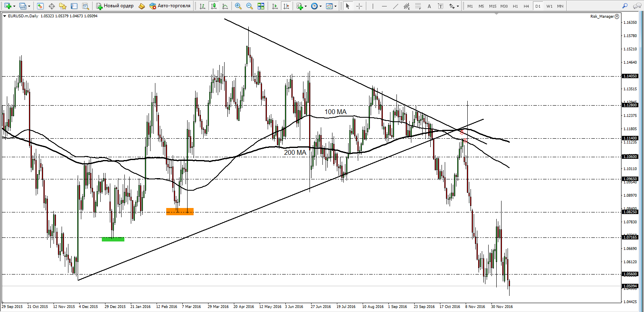This screenshot has width=644, height=312.
Task: Switch to the H4 timeframe
Action: [x=526, y=6]
